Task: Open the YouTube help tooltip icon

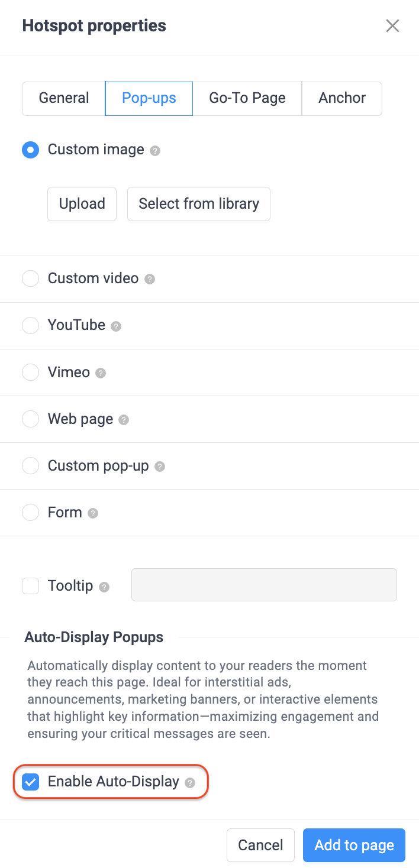Action: (116, 326)
